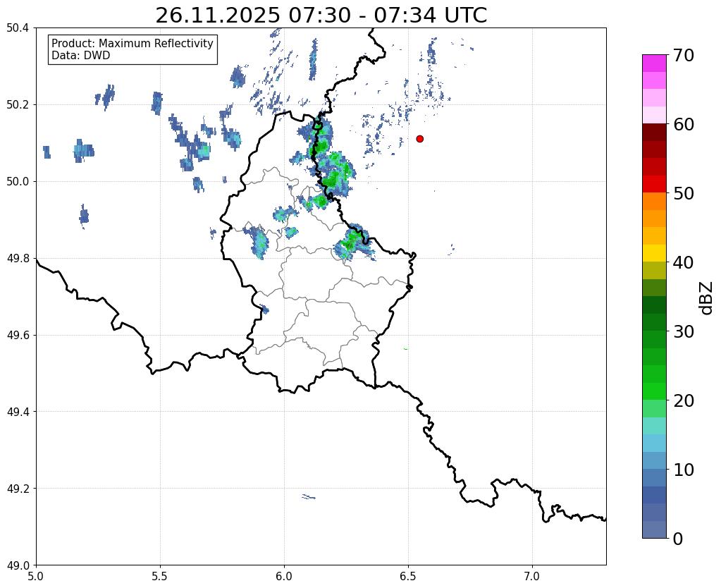Click the 60 tick on the colorbar
The height and width of the screenshot is (588, 721).
click(x=684, y=124)
